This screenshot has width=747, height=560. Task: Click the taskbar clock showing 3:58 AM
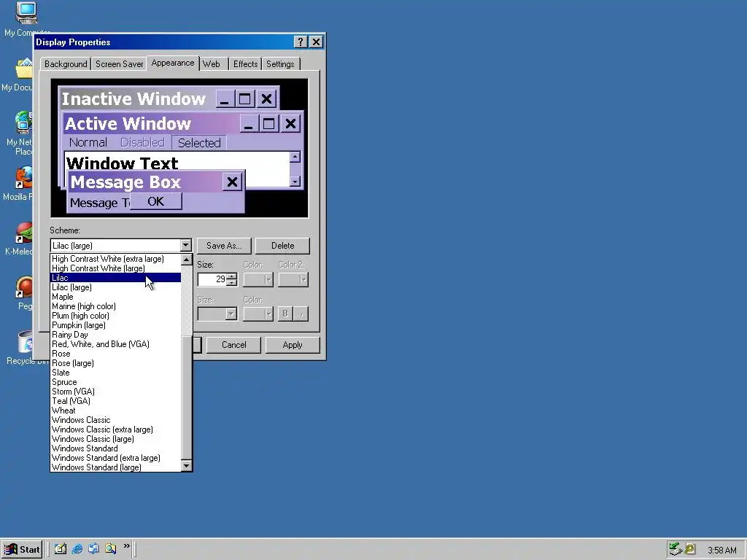(x=721, y=550)
